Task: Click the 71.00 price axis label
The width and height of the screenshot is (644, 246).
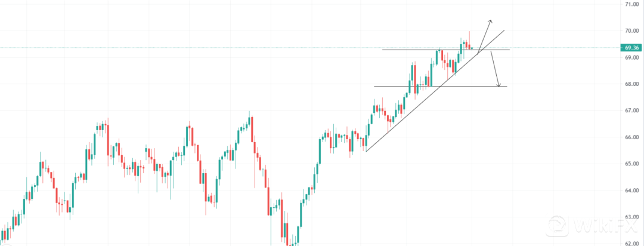Action: [x=631, y=4]
